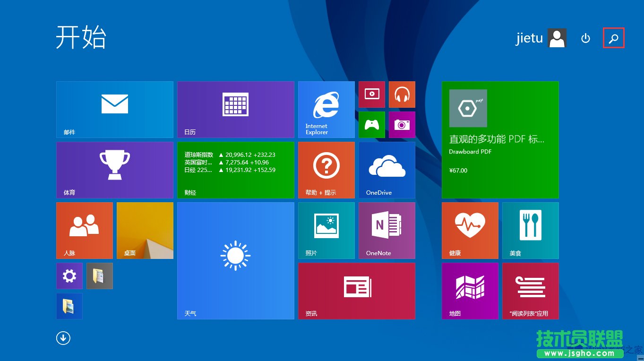The image size is (644, 361).
Task: Start the Camera app
Action: [x=402, y=124]
